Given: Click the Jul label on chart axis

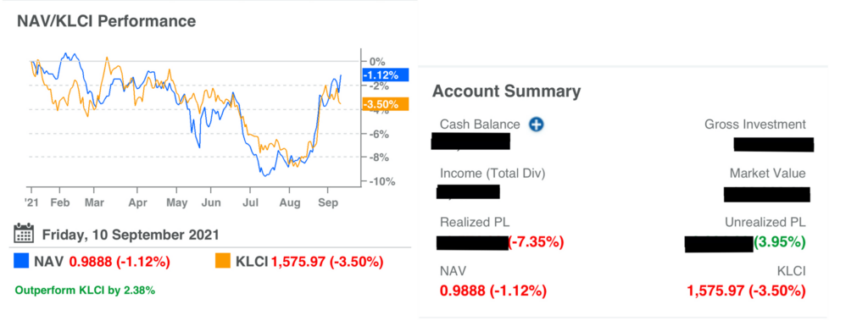Looking at the screenshot, I should [x=250, y=202].
